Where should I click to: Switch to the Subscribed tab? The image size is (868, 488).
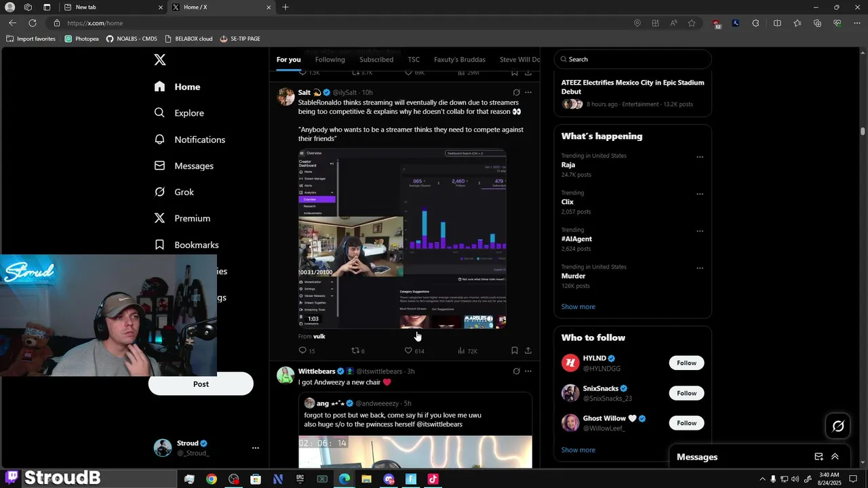[376, 60]
